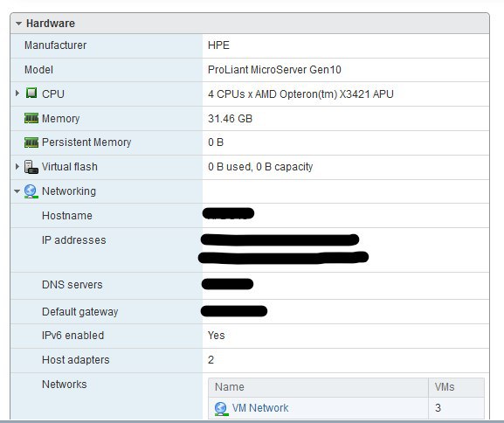Image resolution: width=504 pixels, height=423 pixels.
Task: Click the Virtual flash label
Action: (69, 167)
